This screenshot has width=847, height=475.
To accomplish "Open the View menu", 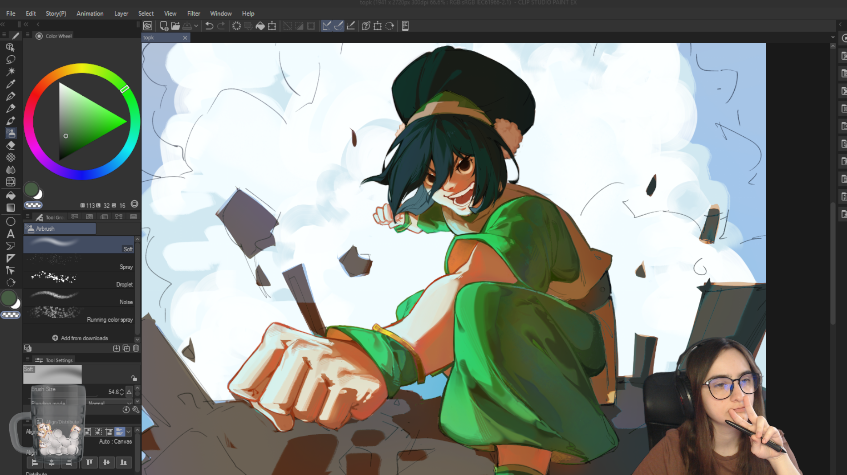I will (170, 14).
